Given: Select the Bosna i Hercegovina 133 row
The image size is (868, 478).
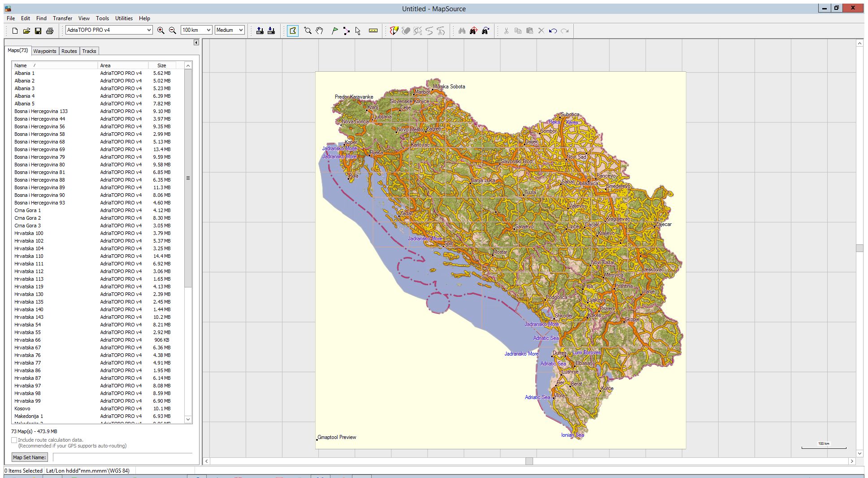Looking at the screenshot, I should [98, 111].
